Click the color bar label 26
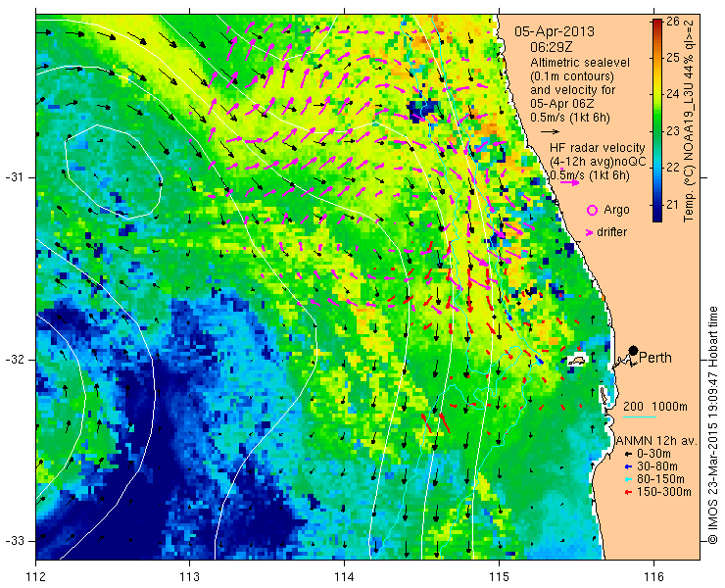The height and width of the screenshot is (588, 725). pyautogui.click(x=672, y=22)
